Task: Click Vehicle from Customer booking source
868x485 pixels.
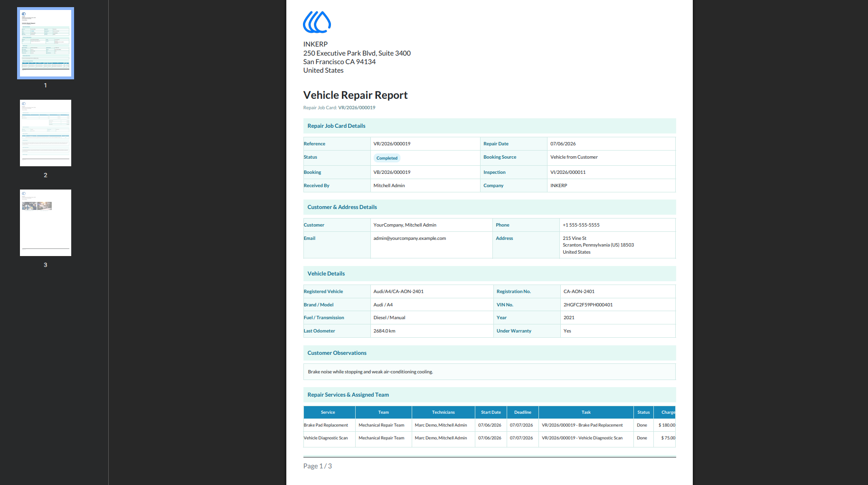Action: point(574,157)
